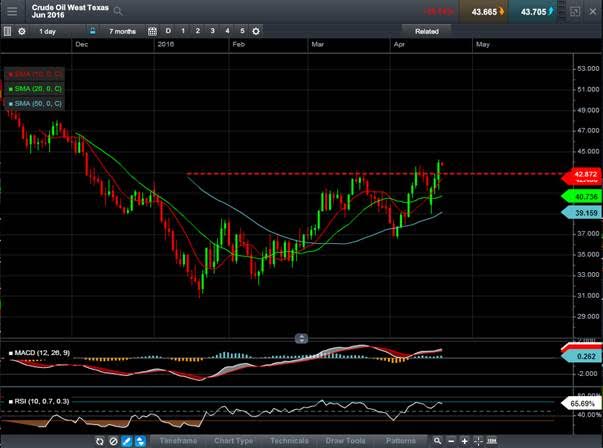Image resolution: width=603 pixels, height=448 pixels.
Task: Click the 0.262 MACD value tag
Action: [582, 356]
